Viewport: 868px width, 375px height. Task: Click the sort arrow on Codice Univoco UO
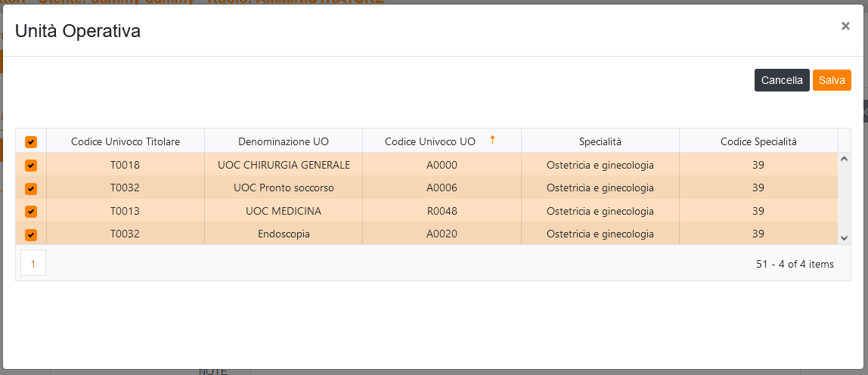[x=493, y=139]
